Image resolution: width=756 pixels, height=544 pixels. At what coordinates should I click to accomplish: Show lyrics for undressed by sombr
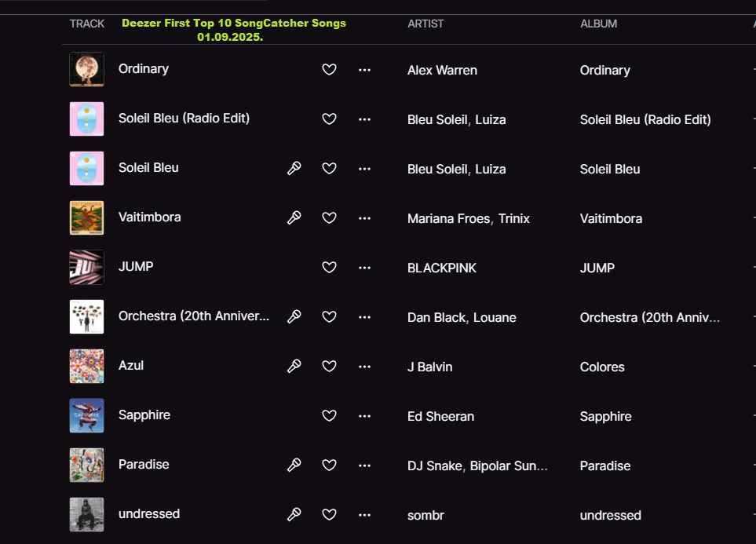click(x=294, y=514)
